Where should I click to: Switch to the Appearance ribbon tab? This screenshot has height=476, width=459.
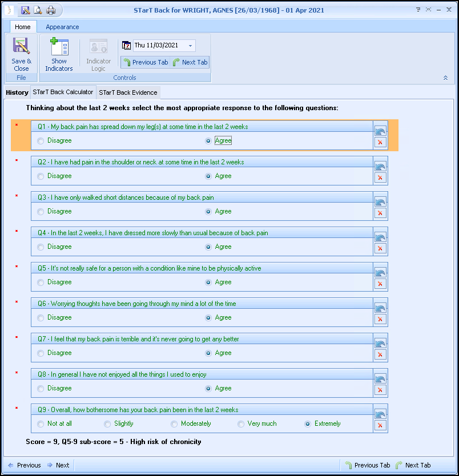(62, 27)
